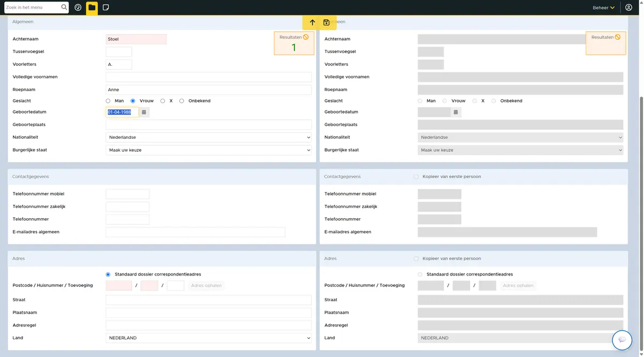Image resolution: width=644 pixels, height=357 pixels.
Task: Expand the Beheer menu
Action: 603,8
